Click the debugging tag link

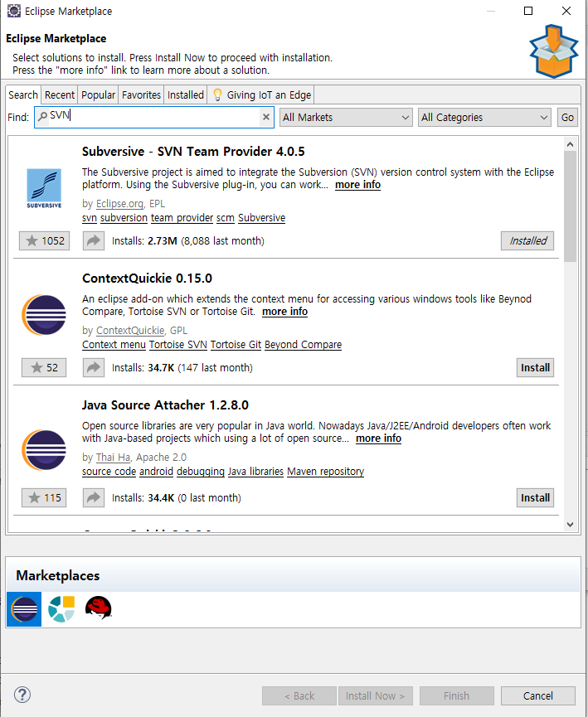click(201, 471)
